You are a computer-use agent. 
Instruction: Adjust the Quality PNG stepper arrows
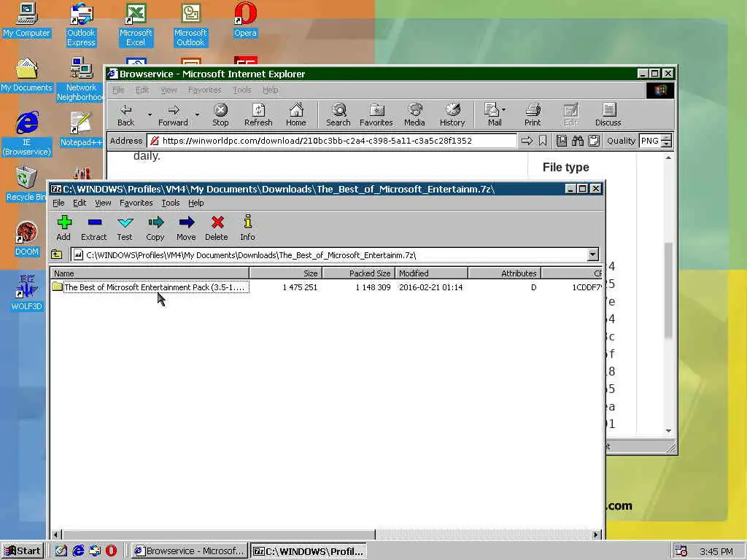pos(667,141)
